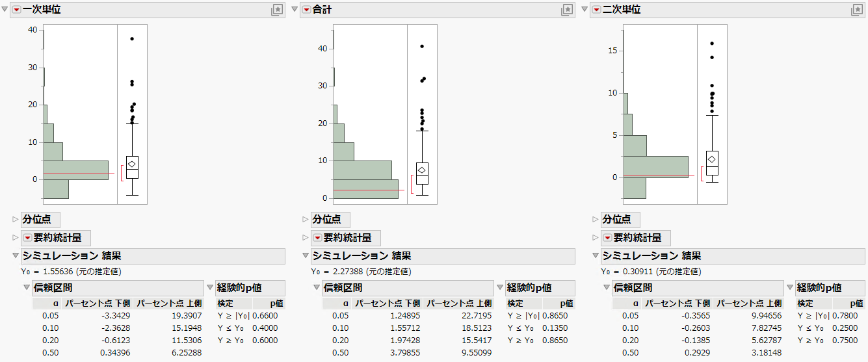Viewport: 868px width, 362px height.
Task: Open 要約統計量 red triangle menu under 一次単位
Action: pyautogui.click(x=27, y=238)
